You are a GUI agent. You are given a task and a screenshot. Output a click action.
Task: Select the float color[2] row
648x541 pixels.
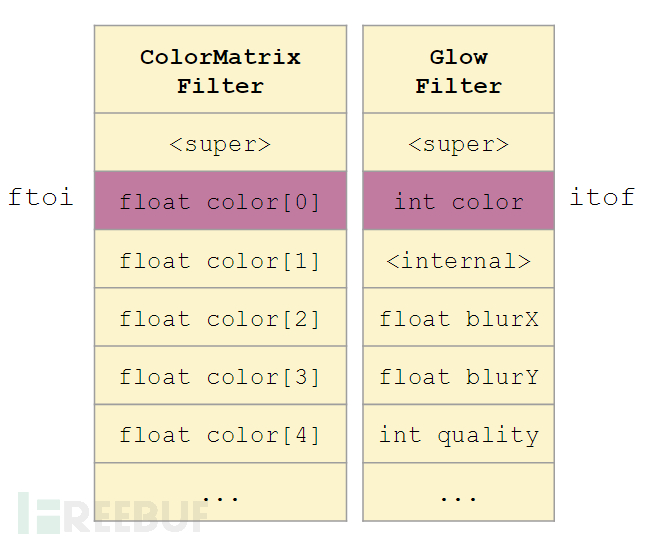tap(220, 317)
